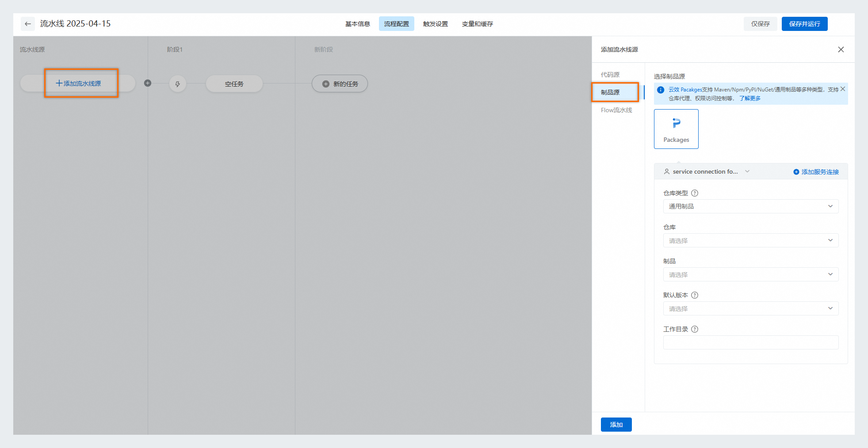Click the user icon of service connection
This screenshot has height=448, width=868.
tap(667, 171)
